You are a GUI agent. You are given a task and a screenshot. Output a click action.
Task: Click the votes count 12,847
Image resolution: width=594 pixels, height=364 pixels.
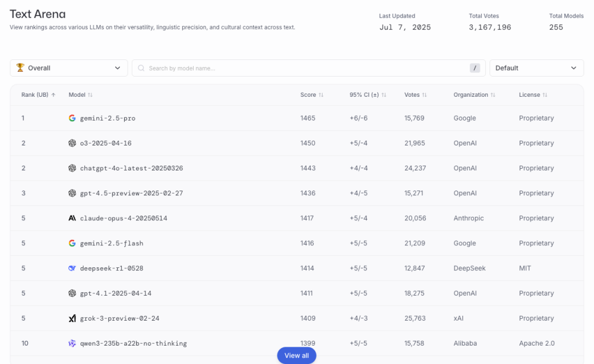415,268
